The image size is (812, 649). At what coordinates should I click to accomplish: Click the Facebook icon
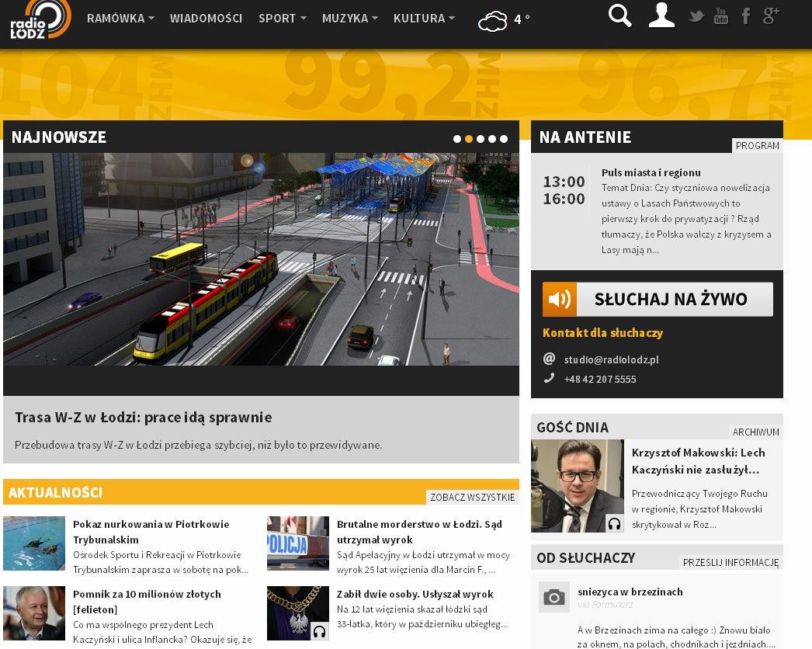[746, 16]
